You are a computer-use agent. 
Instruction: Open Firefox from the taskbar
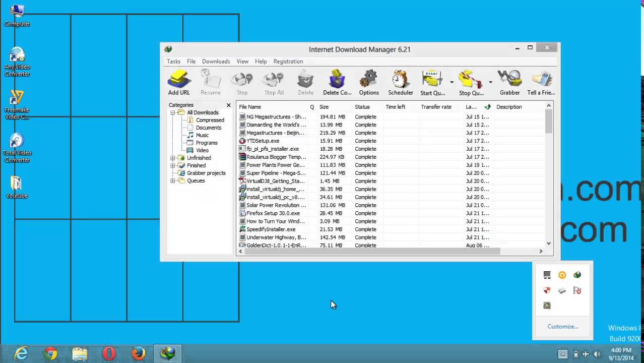point(138,353)
